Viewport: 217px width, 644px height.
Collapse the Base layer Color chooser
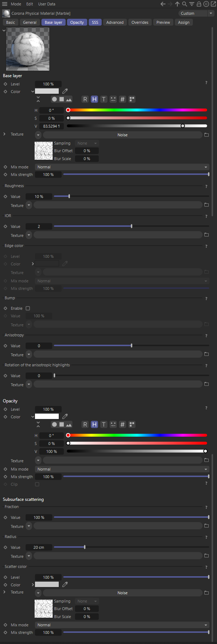click(x=33, y=92)
